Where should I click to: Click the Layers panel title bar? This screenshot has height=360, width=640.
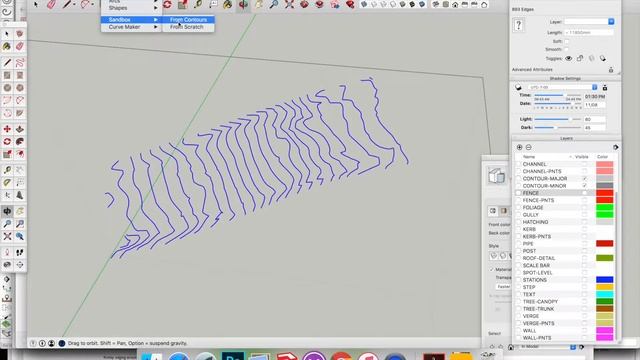(x=566, y=138)
